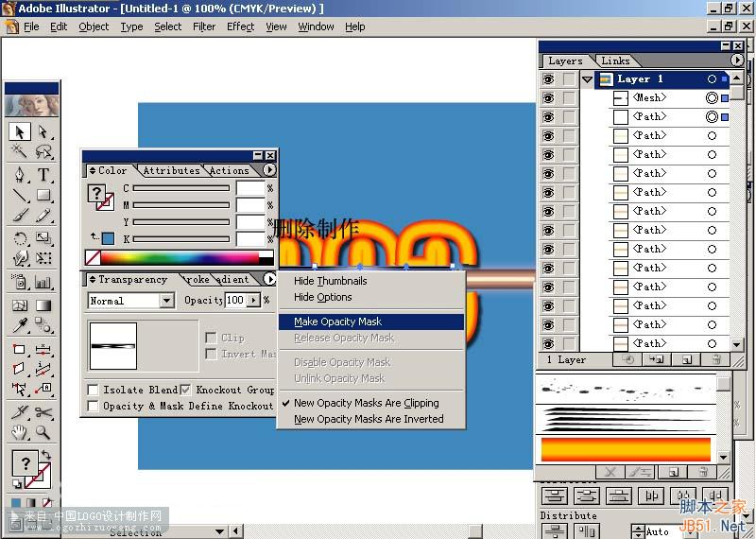Screen dimensions: 756x539
Task: Select the Gradient tool in toolbox
Action: pyautogui.click(x=43, y=305)
